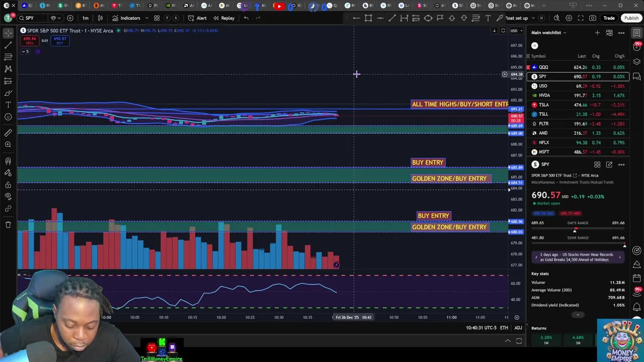Open chart settings hexagon icon
644x362 pixels.
pos(569,18)
